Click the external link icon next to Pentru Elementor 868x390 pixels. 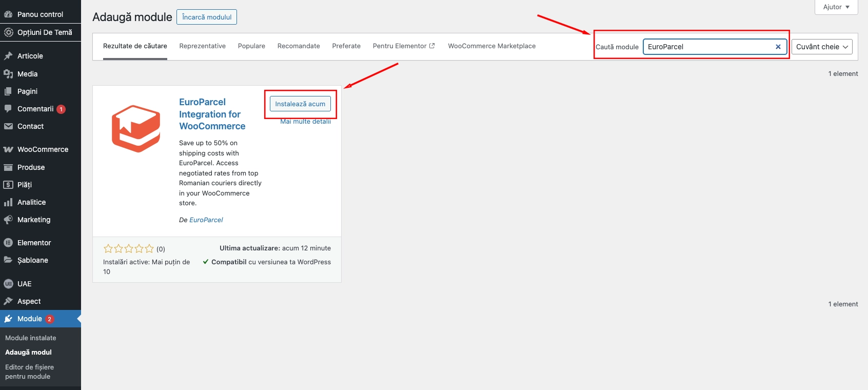[432, 46]
